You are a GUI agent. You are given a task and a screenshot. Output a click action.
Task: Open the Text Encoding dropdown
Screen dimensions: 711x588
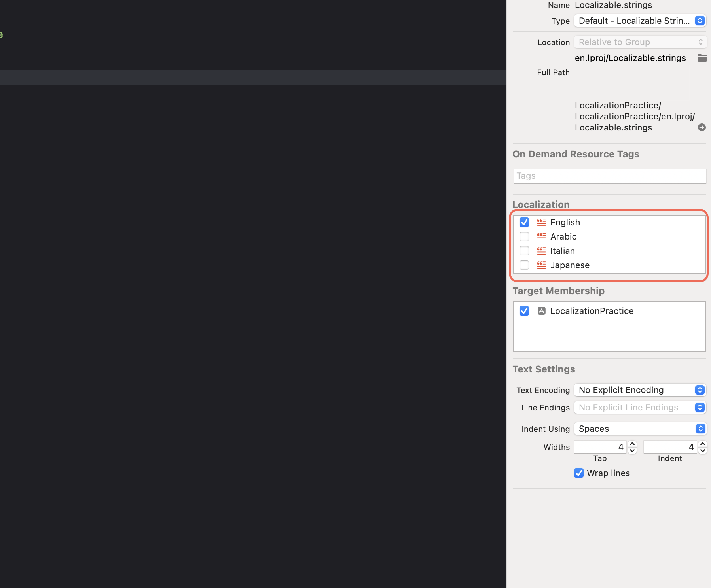pos(700,390)
